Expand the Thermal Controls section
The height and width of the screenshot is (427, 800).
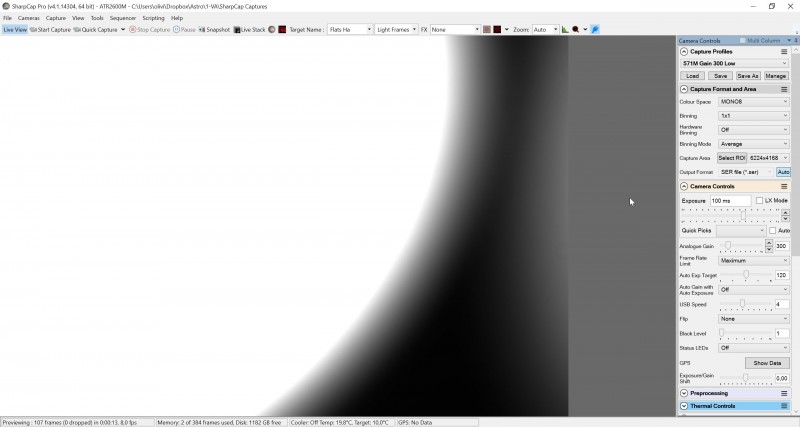[684, 406]
